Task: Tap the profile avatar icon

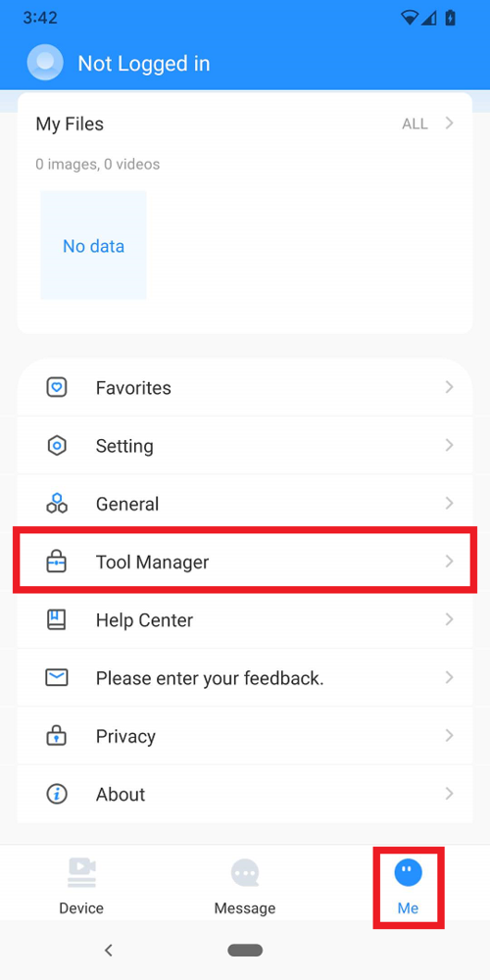Action: point(45,63)
